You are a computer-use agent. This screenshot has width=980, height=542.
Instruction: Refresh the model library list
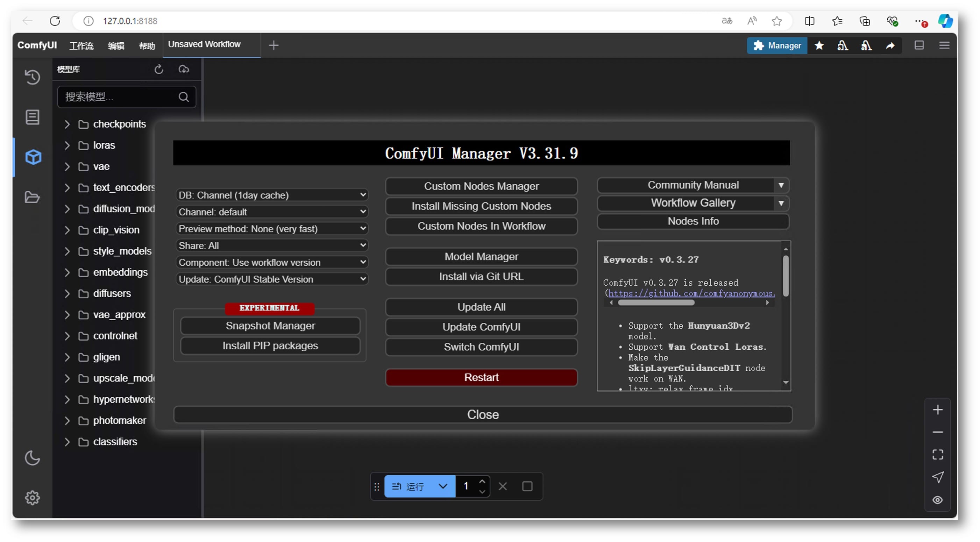(x=159, y=69)
